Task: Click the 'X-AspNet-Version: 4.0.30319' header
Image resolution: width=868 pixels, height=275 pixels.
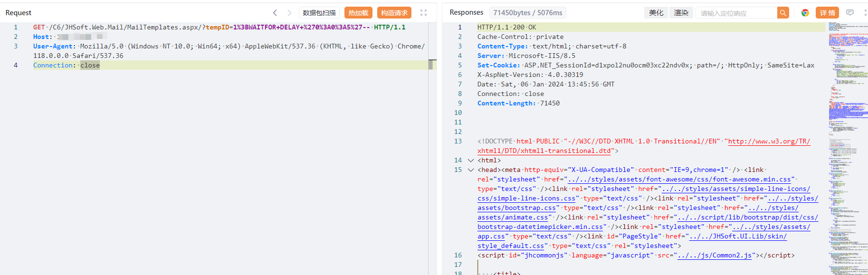Action: 530,75
